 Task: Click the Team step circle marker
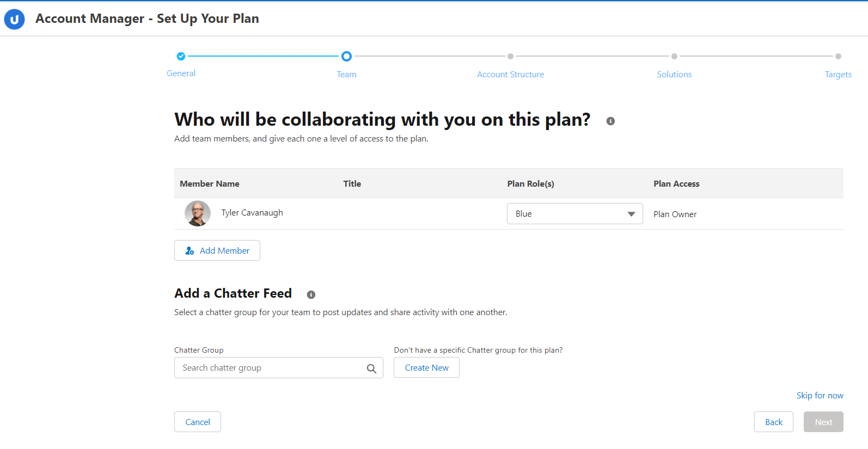point(346,56)
